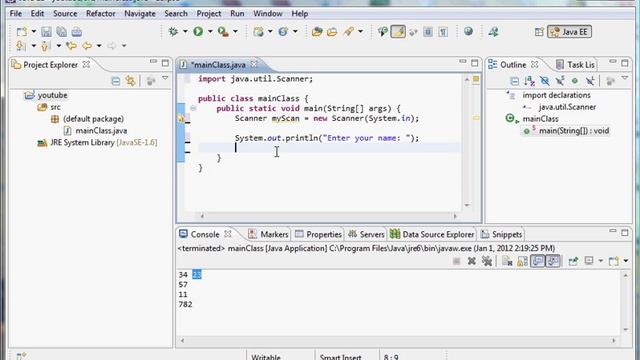The height and width of the screenshot is (360, 640).
Task: Click Remove All Terminated Launches in Console
Action: click(x=487, y=261)
